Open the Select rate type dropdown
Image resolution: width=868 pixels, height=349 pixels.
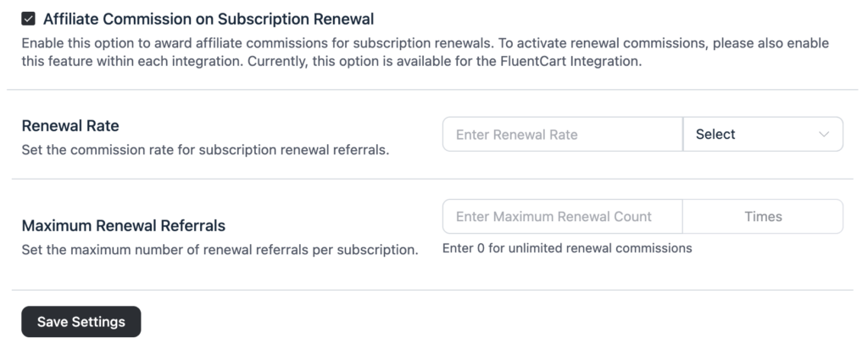tap(762, 134)
